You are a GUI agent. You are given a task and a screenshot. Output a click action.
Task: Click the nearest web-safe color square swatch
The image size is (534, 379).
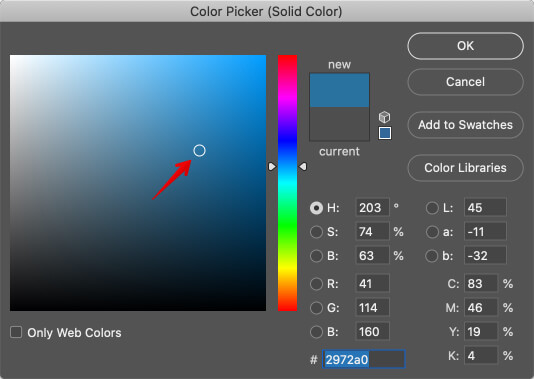click(x=385, y=133)
